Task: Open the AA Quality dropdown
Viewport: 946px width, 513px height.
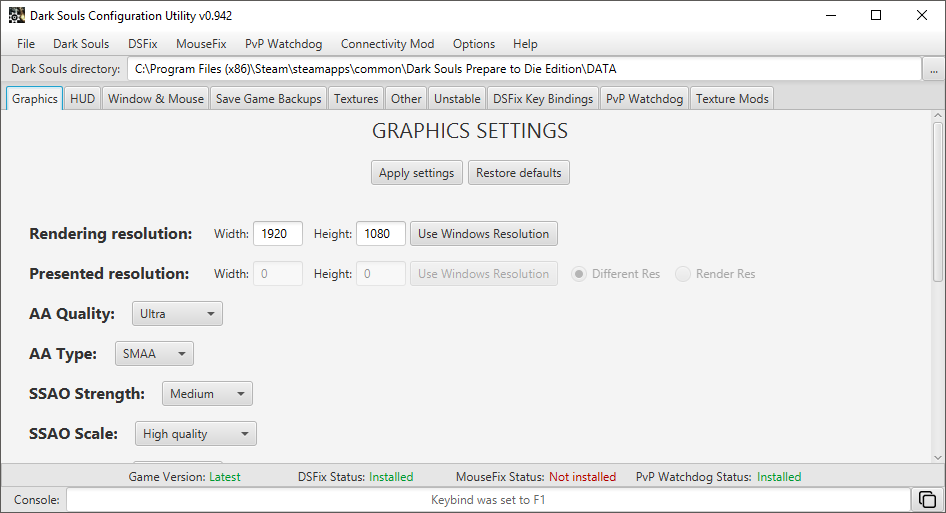Action: pyautogui.click(x=177, y=314)
